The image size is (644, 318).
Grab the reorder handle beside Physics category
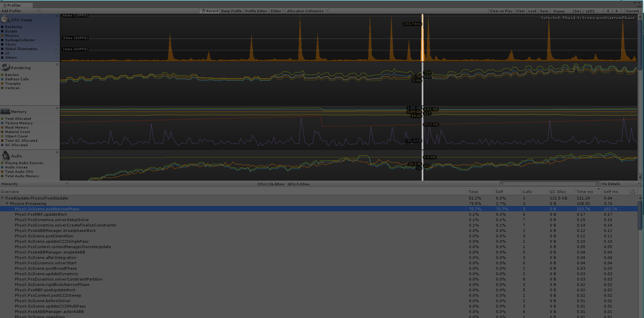coord(56,35)
